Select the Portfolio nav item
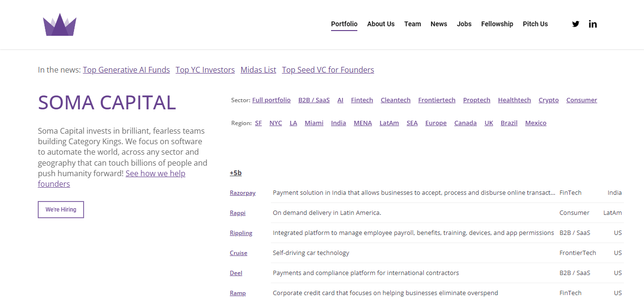This screenshot has width=644, height=297. (344, 24)
